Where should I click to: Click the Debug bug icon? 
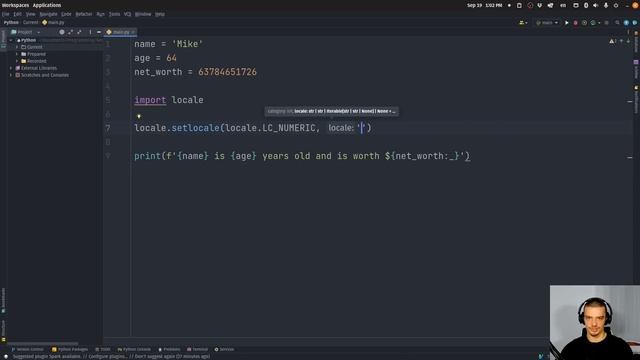[576, 23]
